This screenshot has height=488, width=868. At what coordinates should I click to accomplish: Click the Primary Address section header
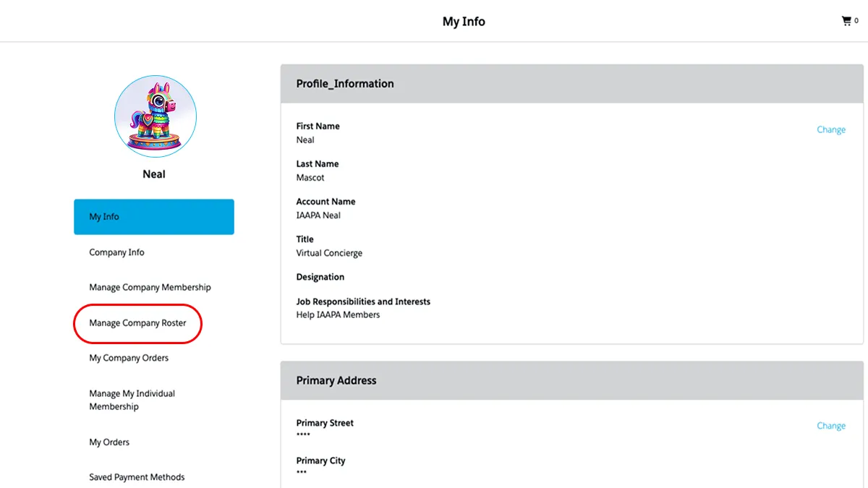[x=336, y=380]
